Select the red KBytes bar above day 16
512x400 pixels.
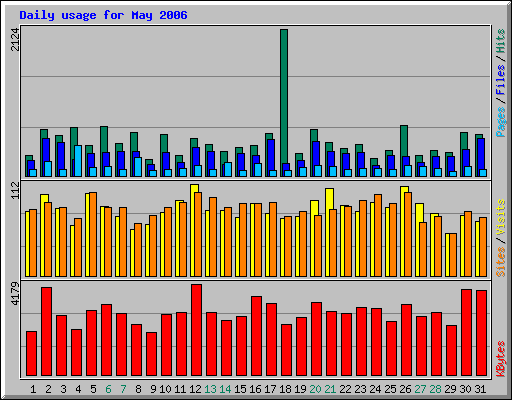tap(256, 336)
